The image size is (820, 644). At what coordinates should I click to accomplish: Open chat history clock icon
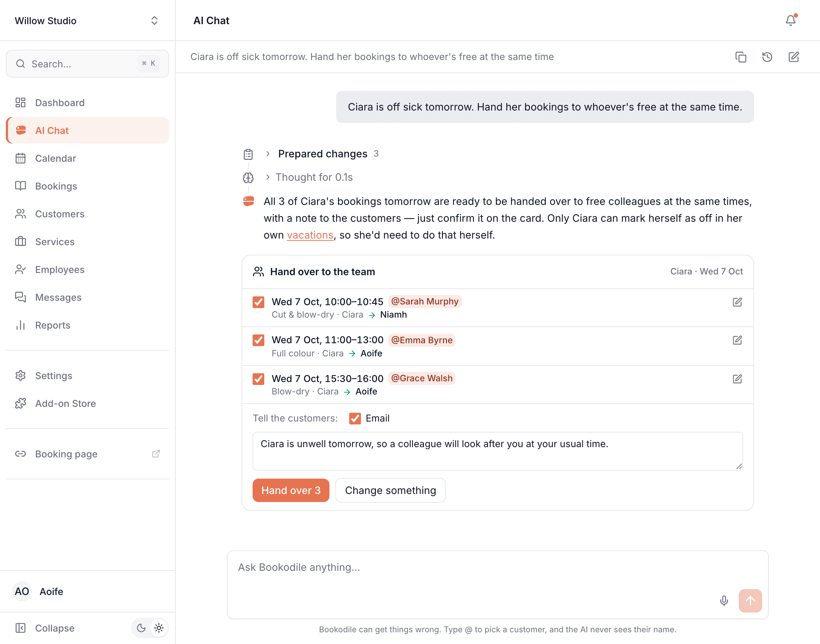tap(767, 57)
